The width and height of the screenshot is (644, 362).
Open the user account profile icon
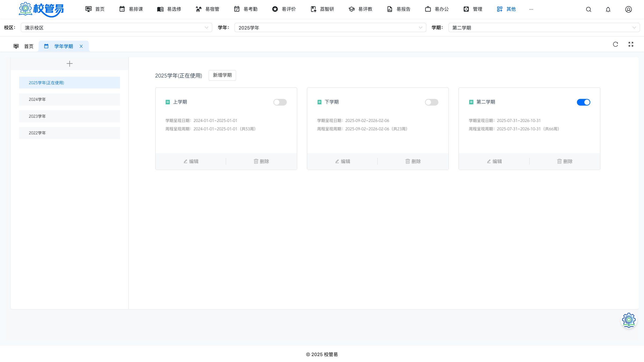coord(628,9)
